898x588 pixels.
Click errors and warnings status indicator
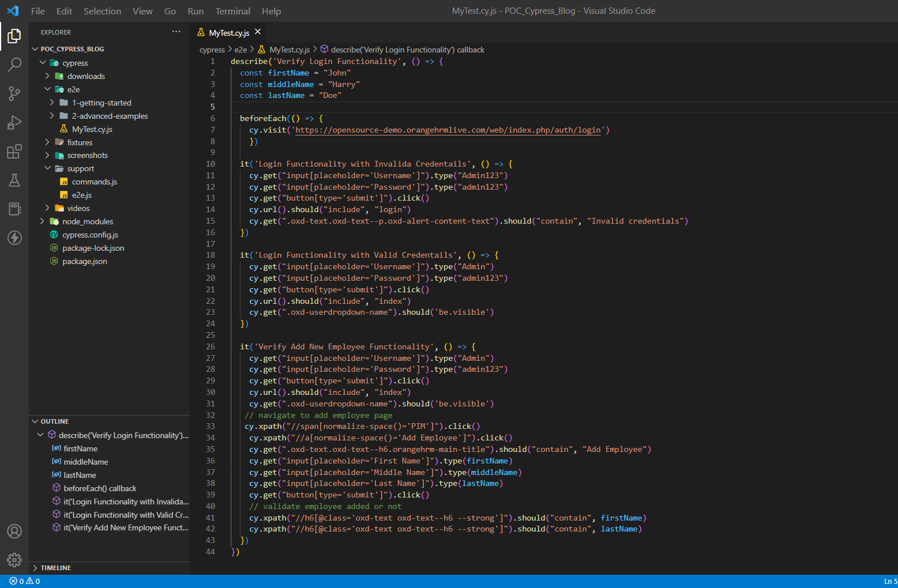[25, 581]
